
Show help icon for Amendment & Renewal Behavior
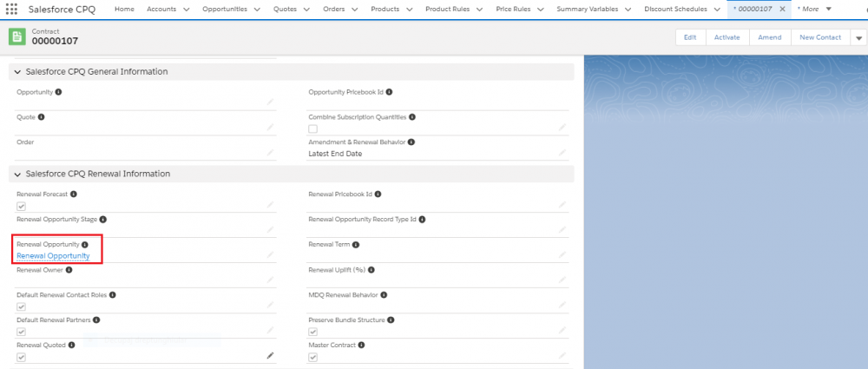pyautogui.click(x=411, y=142)
